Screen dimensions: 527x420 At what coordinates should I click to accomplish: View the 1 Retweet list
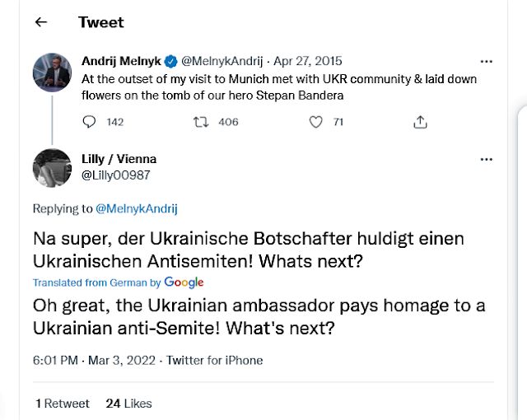[x=63, y=404]
